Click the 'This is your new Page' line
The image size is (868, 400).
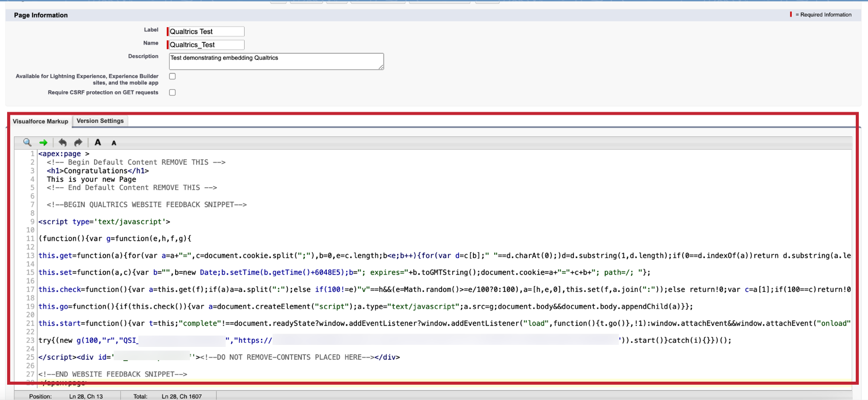tap(91, 179)
